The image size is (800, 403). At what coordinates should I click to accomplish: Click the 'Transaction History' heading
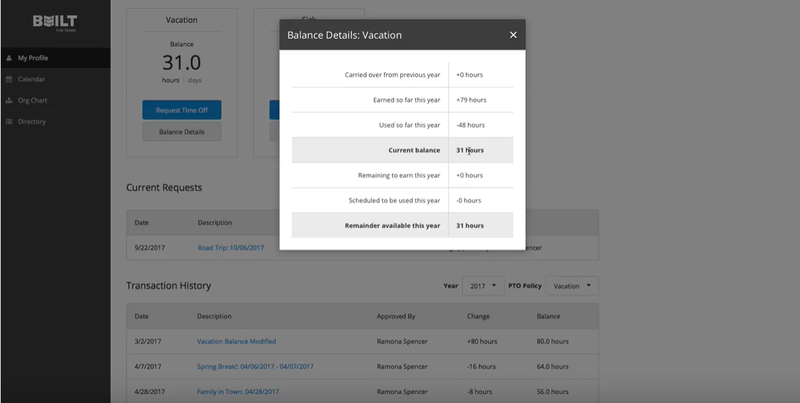coord(168,286)
